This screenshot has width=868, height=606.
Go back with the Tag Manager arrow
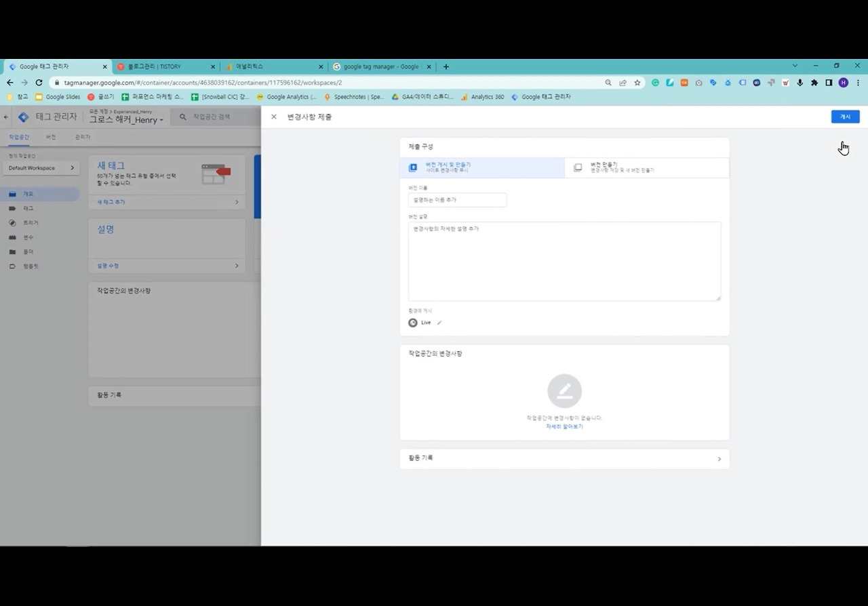pos(6,117)
